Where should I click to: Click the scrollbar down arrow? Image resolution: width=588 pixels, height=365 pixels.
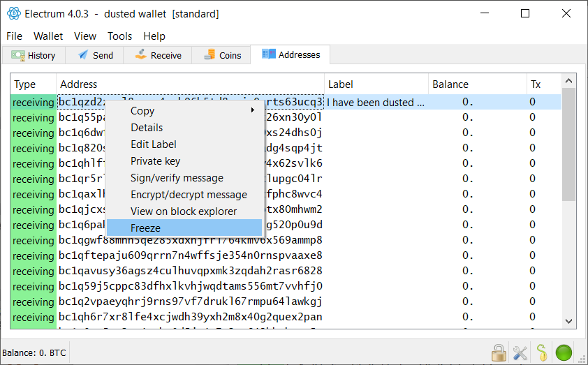(x=568, y=322)
